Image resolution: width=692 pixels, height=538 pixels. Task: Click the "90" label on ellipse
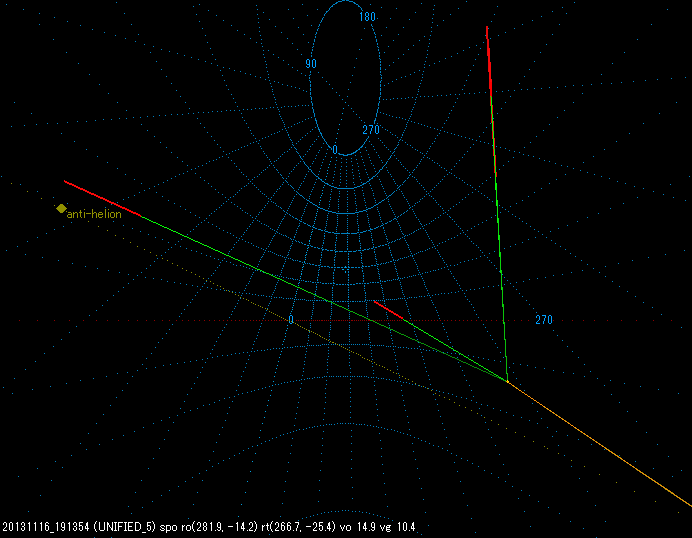tap(311, 64)
